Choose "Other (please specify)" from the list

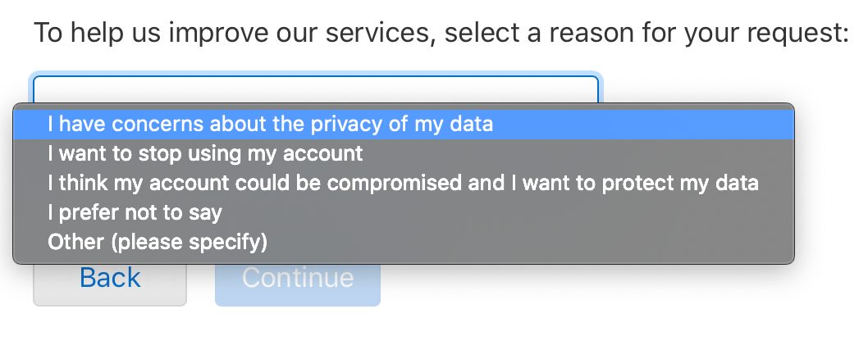(158, 242)
